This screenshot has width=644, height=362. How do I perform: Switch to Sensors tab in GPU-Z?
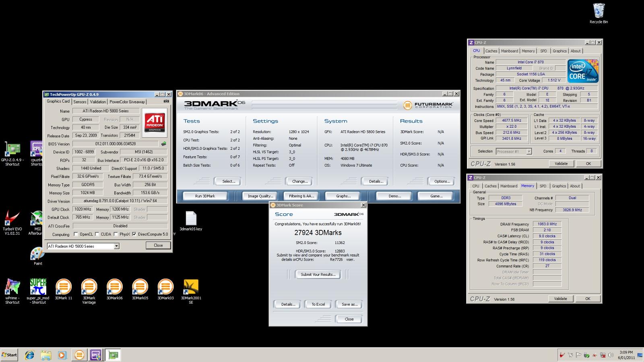pyautogui.click(x=80, y=102)
